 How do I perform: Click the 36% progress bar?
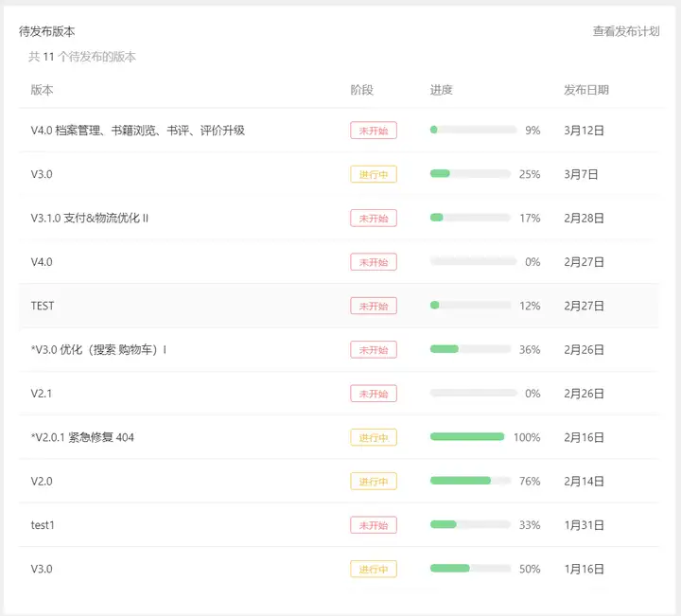coord(470,350)
